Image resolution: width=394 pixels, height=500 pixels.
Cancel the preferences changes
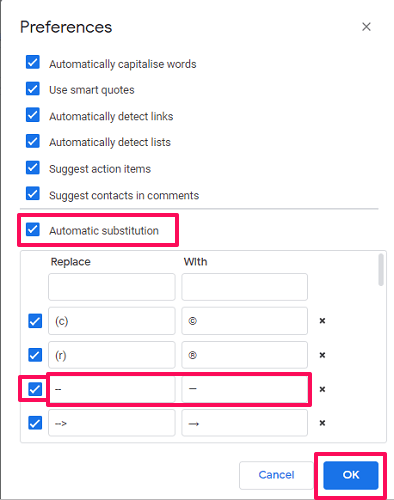[276, 475]
